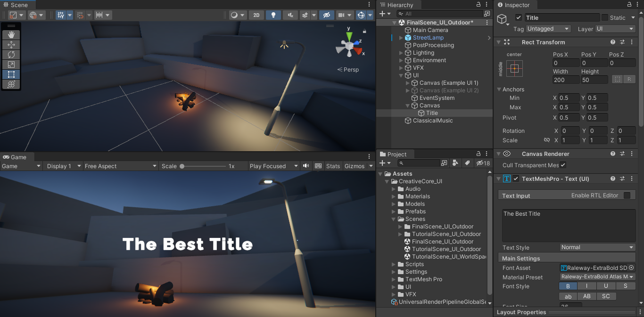644x317 pixels.
Task: Enable RTL Editor checkbox
Action: 627,195
